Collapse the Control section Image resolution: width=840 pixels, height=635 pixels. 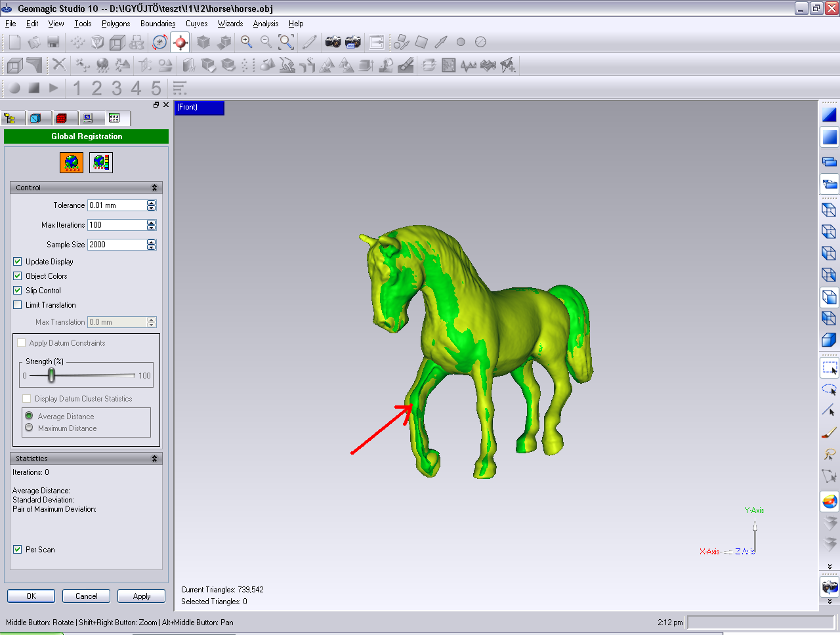[154, 188]
